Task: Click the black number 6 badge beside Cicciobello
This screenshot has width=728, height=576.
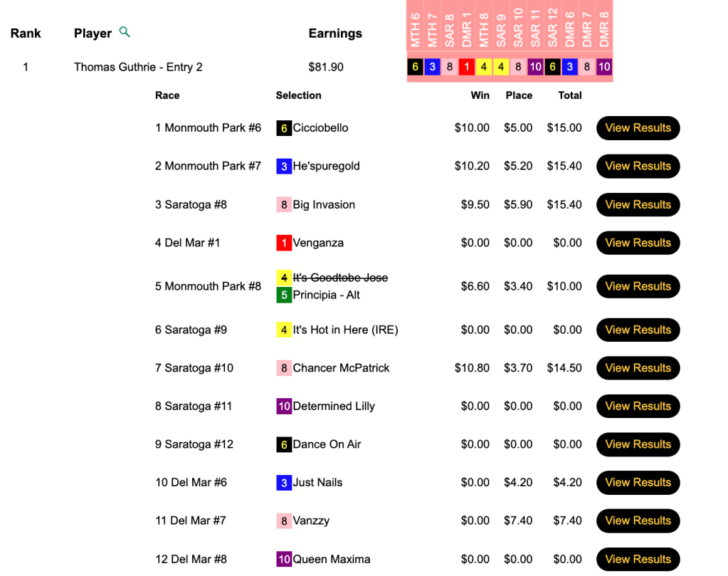Action: (x=284, y=128)
